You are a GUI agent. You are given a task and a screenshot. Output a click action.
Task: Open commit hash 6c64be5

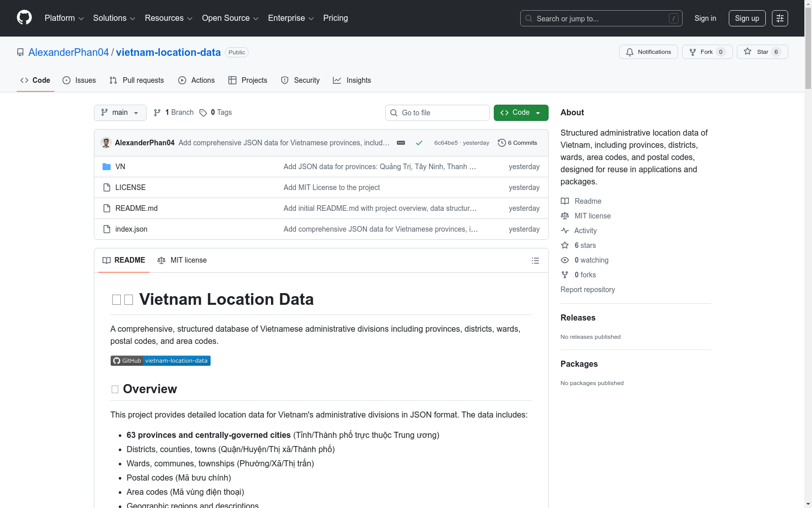[446, 143]
